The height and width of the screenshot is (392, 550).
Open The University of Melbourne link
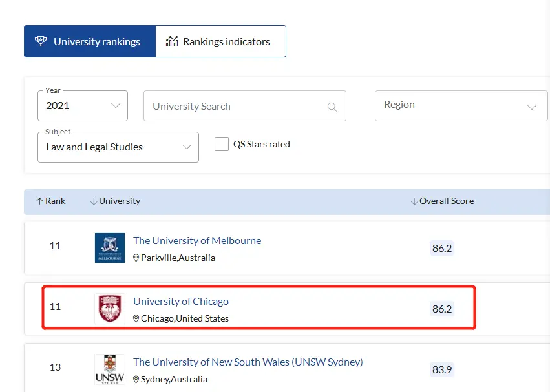197,241
